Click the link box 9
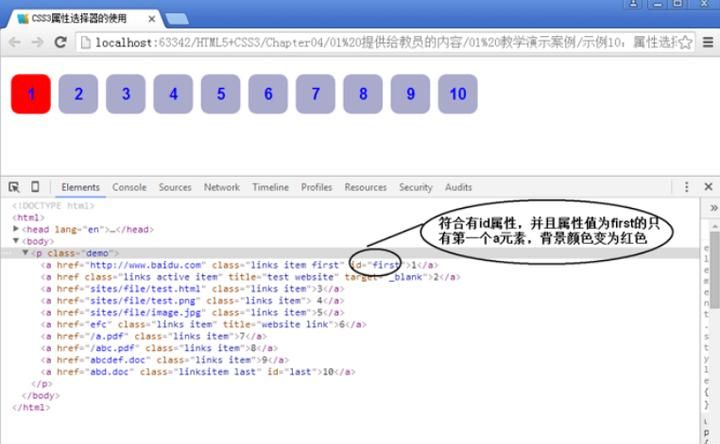Screen dimensions: 720x444 pyautogui.click(x=411, y=94)
